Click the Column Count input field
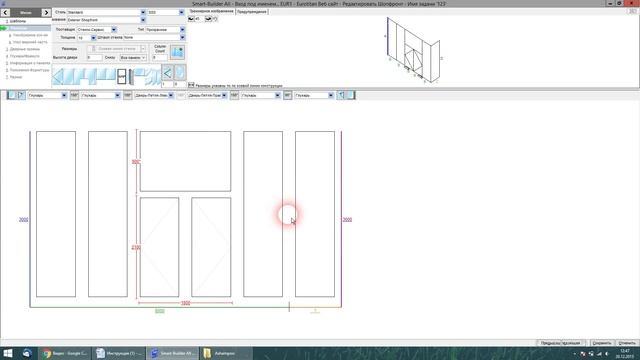This screenshot has height=360, width=640. [x=160, y=58]
